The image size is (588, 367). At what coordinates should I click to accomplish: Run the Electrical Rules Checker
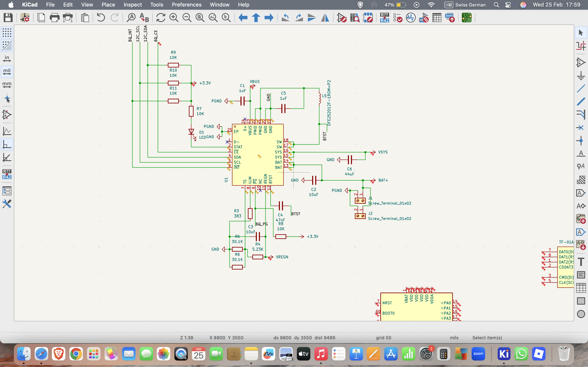(x=398, y=18)
